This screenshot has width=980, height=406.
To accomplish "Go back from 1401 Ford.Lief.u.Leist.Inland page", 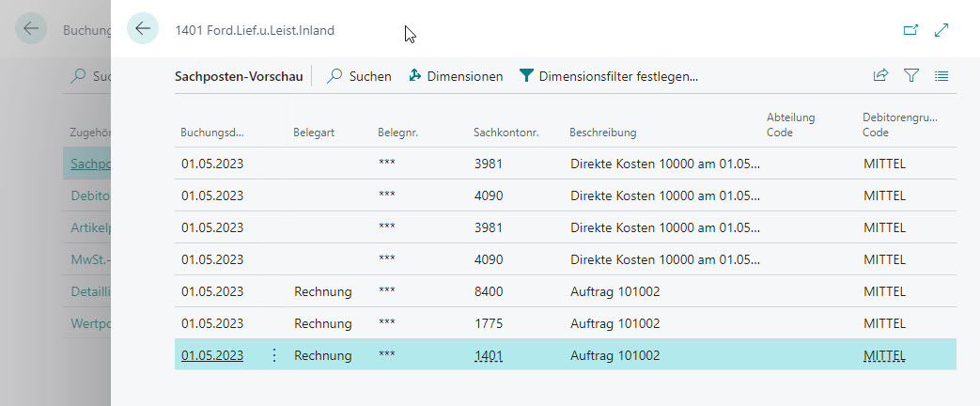I will (143, 28).
